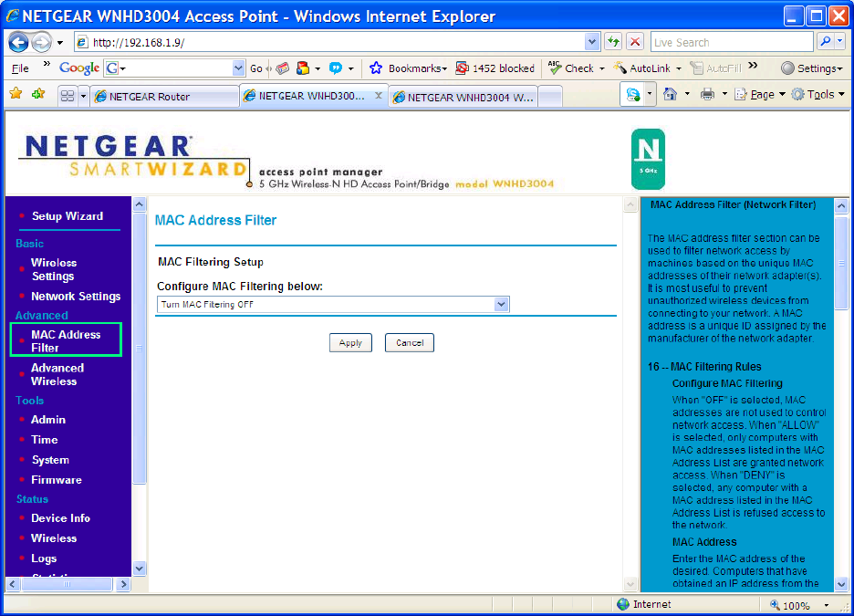Start Live Search with the magnifier icon
854x616 pixels.
tap(826, 41)
